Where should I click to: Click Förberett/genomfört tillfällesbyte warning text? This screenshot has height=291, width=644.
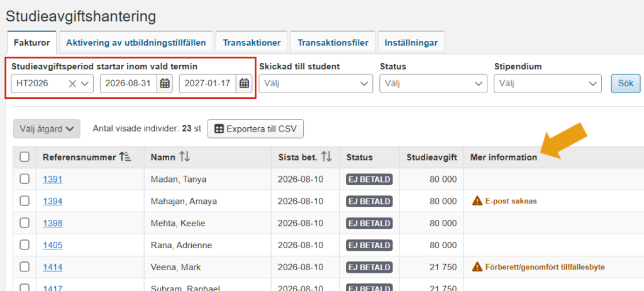545,267
